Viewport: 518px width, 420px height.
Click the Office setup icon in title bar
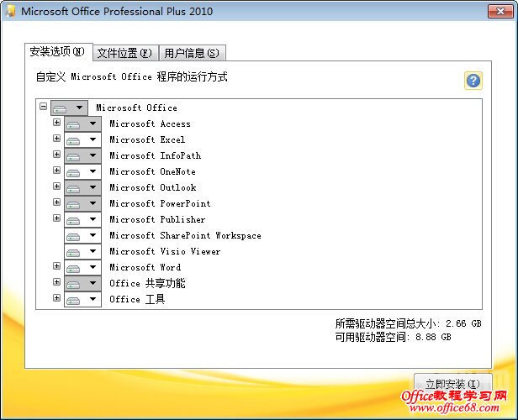[11, 11]
